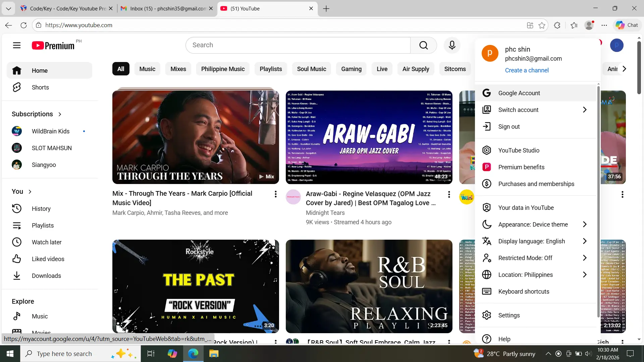Switch to Code/Key browser tab
The image size is (644, 362).
(67, 9)
